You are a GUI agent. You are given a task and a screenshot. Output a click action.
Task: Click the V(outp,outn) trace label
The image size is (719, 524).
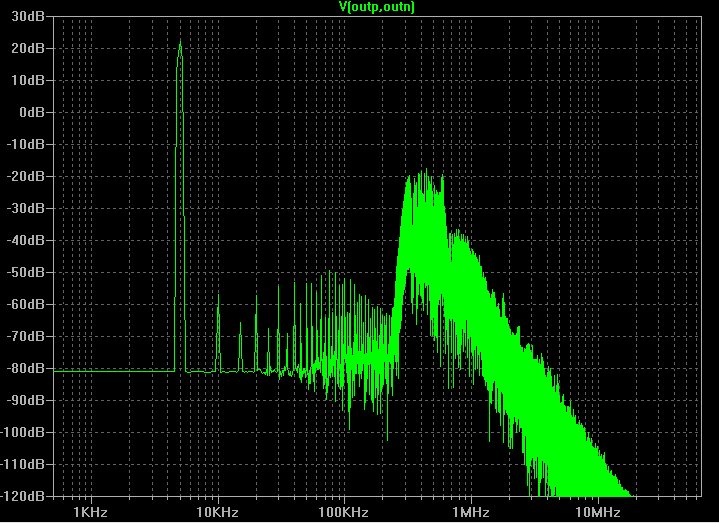click(x=376, y=7)
